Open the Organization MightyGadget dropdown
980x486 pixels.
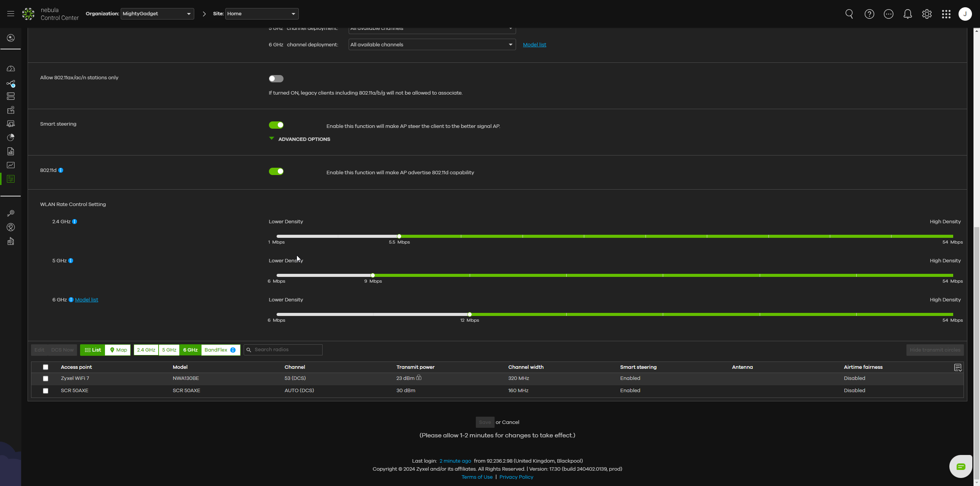pos(157,14)
